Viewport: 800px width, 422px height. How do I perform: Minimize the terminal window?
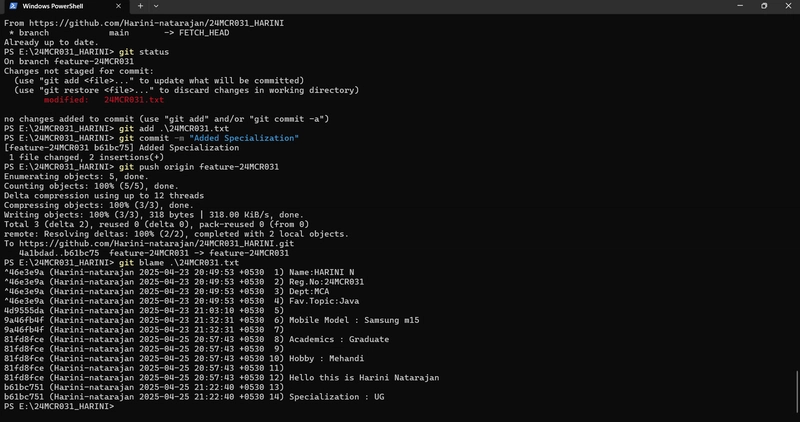click(x=740, y=6)
